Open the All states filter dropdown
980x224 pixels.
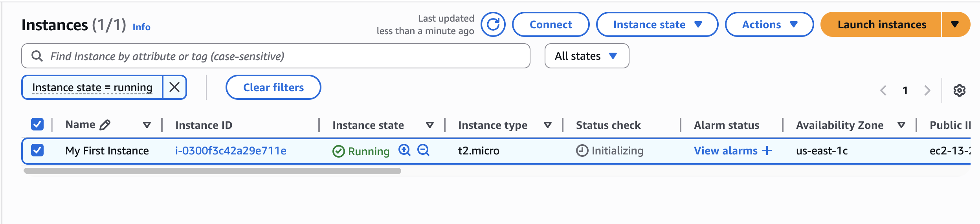coord(586,56)
